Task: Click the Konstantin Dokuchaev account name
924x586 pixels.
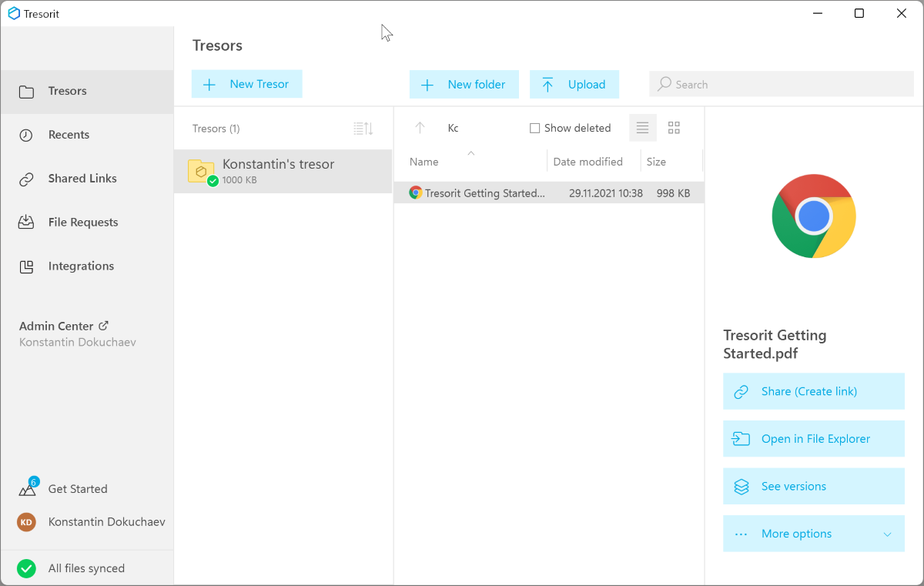Action: [106, 522]
